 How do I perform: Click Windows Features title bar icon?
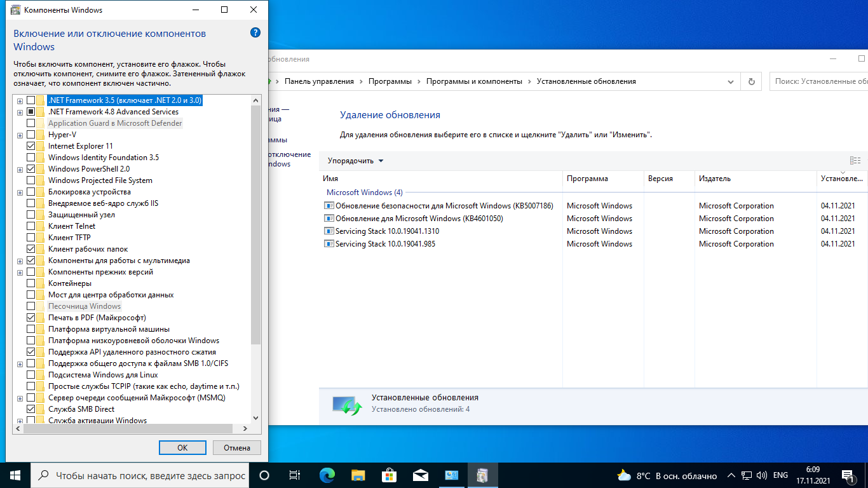tap(15, 10)
